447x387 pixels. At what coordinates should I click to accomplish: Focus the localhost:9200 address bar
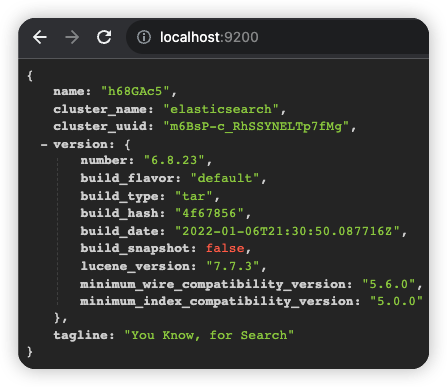277,37
